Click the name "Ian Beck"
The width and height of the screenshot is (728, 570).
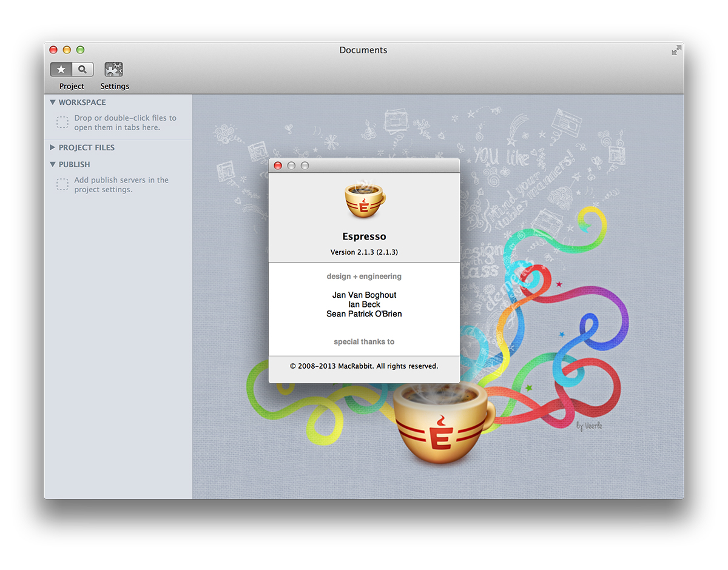pos(364,304)
